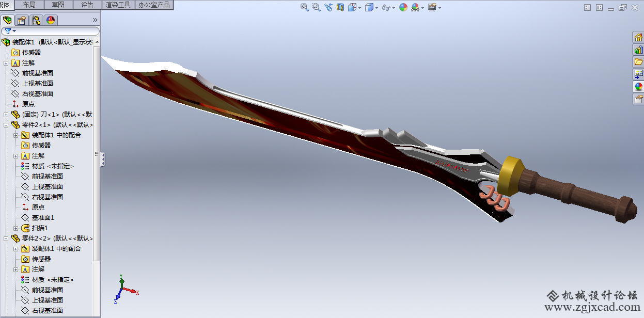This screenshot has height=318, width=644.
Task: Switch to the 办公室产品 tab
Action: pyautogui.click(x=154, y=5)
